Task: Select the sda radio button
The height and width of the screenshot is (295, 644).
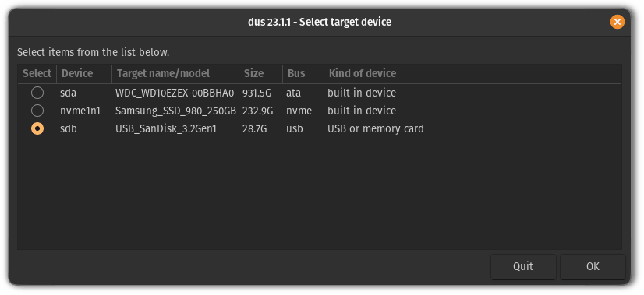Action: coord(37,93)
